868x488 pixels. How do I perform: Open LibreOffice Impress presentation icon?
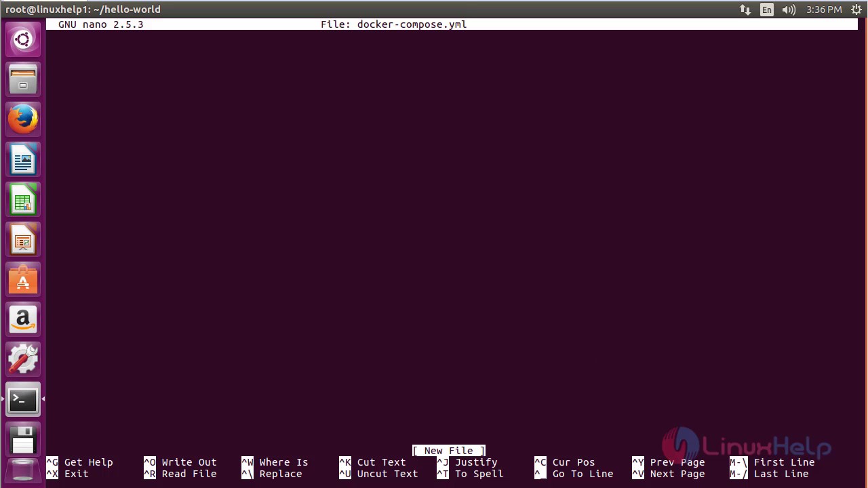(x=23, y=240)
